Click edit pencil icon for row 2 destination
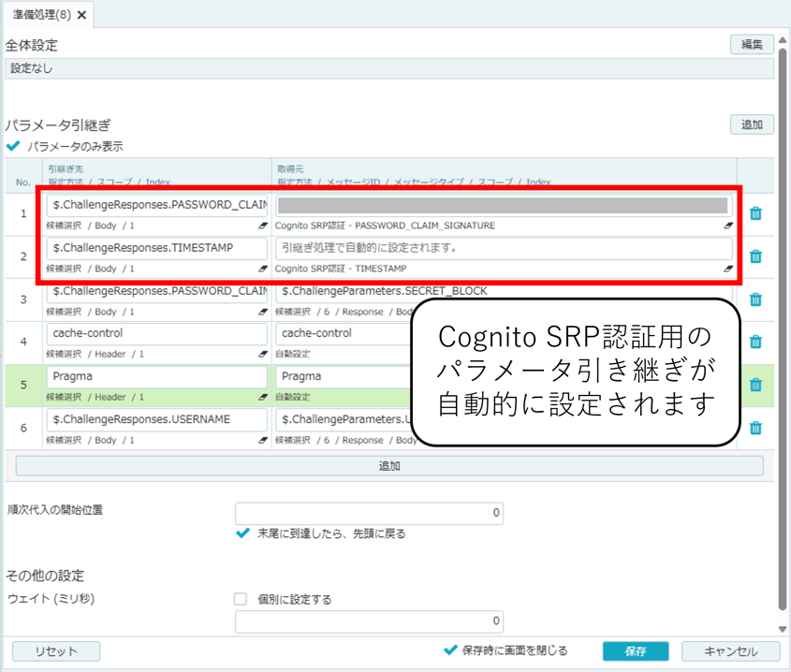This screenshot has height=672, width=791. pos(263,269)
